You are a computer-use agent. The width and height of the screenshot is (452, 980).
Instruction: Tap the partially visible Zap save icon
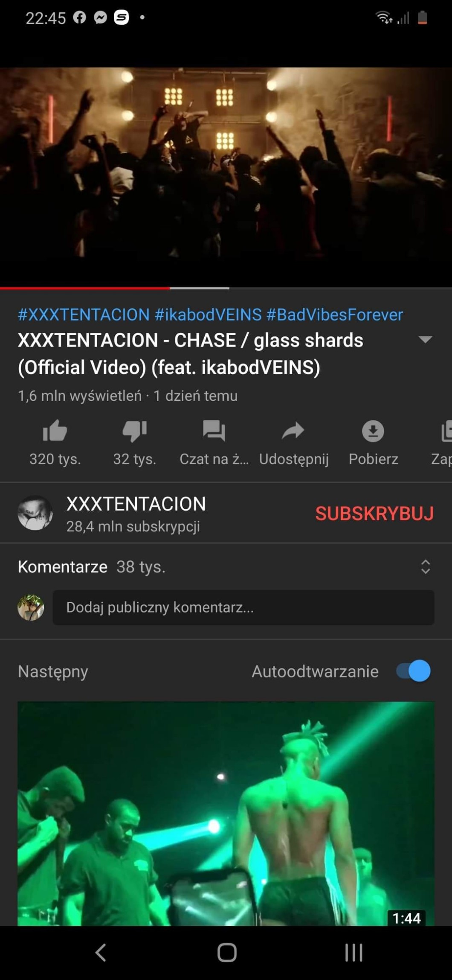coord(446,431)
